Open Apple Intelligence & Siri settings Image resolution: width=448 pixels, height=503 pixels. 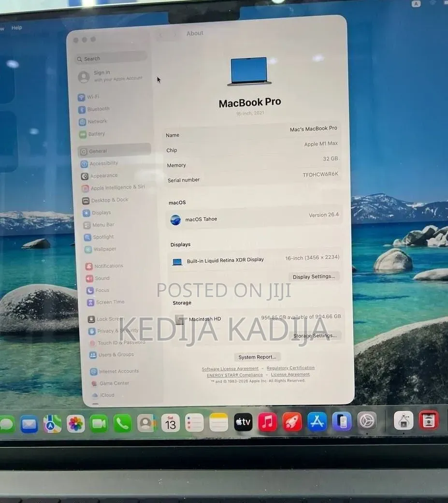click(x=113, y=187)
